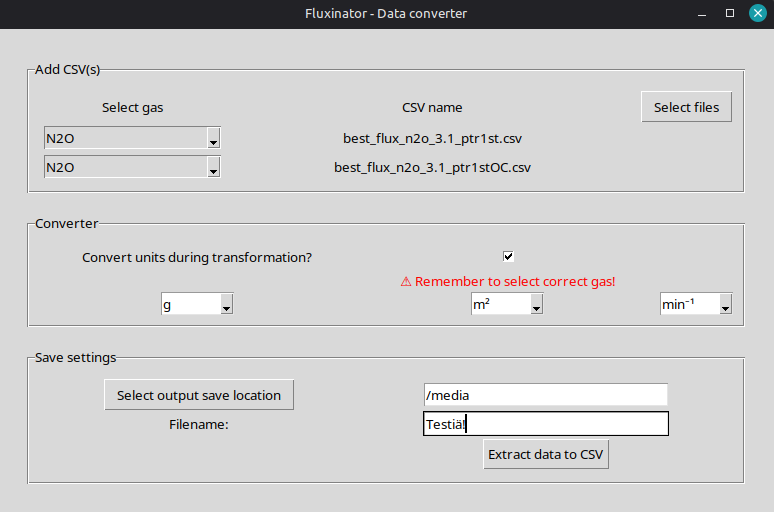Close the Fluxinator Data converter window
Image resolution: width=774 pixels, height=512 pixels.
[x=758, y=13]
